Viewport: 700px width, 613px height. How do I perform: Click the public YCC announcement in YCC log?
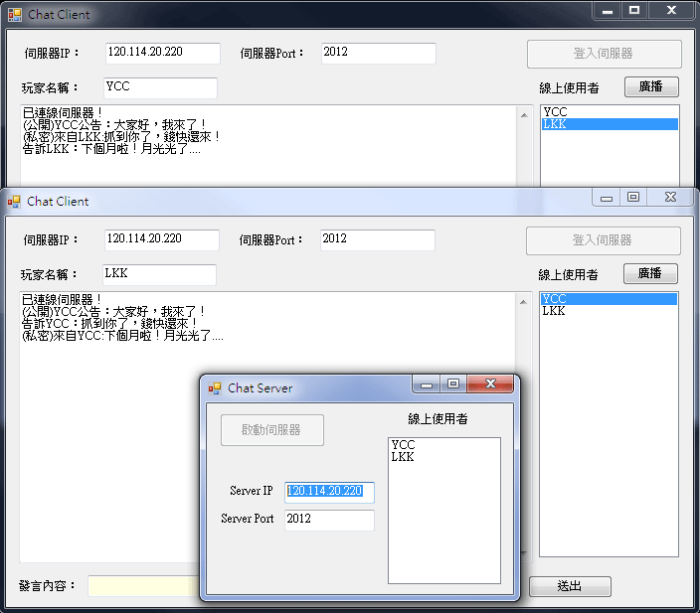[114, 124]
